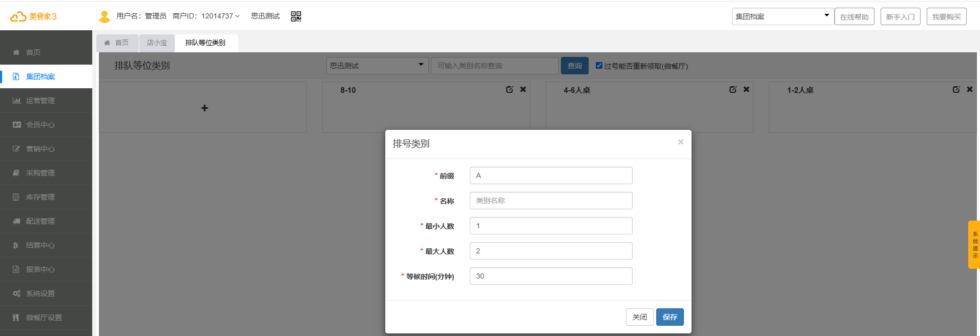Click the edit icon on 1-2人桌 card
The image size is (980, 336).
point(956,89)
